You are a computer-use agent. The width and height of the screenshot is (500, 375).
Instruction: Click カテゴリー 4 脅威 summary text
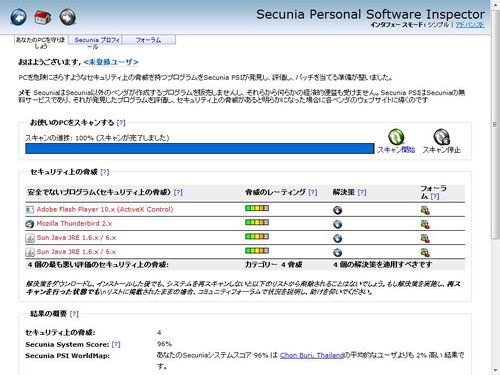click(274, 265)
